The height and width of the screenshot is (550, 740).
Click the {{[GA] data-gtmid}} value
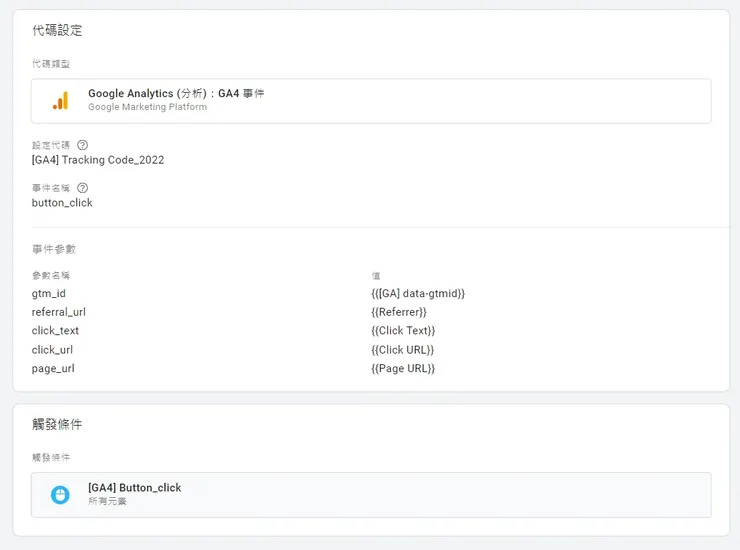(418, 294)
